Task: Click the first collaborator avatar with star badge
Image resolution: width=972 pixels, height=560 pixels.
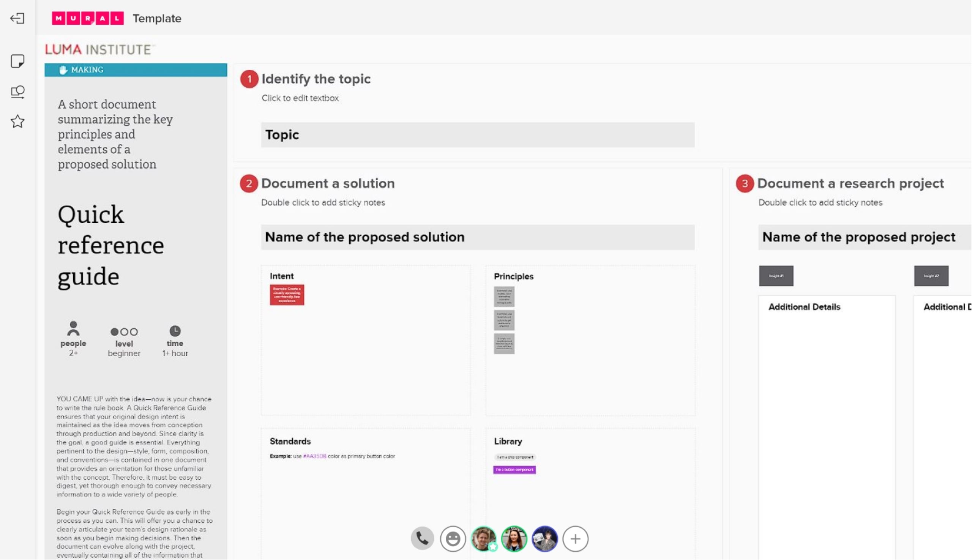Action: point(483,538)
